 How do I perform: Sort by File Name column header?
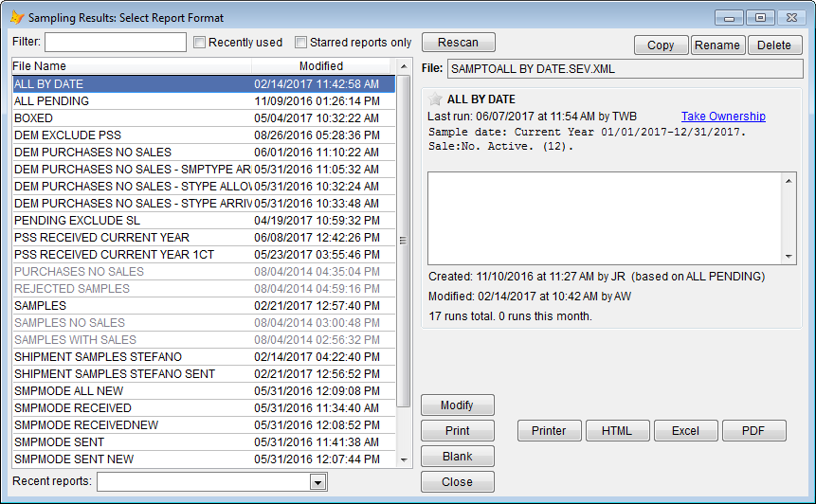click(x=132, y=66)
